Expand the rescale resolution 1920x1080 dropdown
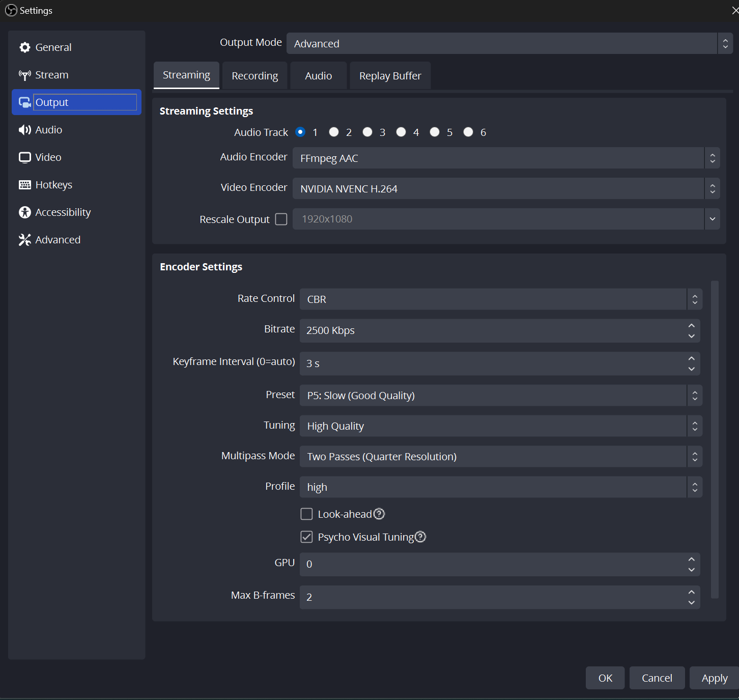739x700 pixels. pyautogui.click(x=713, y=219)
